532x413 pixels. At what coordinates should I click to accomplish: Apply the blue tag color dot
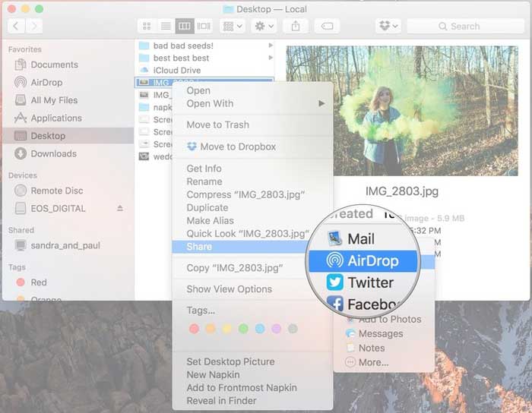click(260, 329)
